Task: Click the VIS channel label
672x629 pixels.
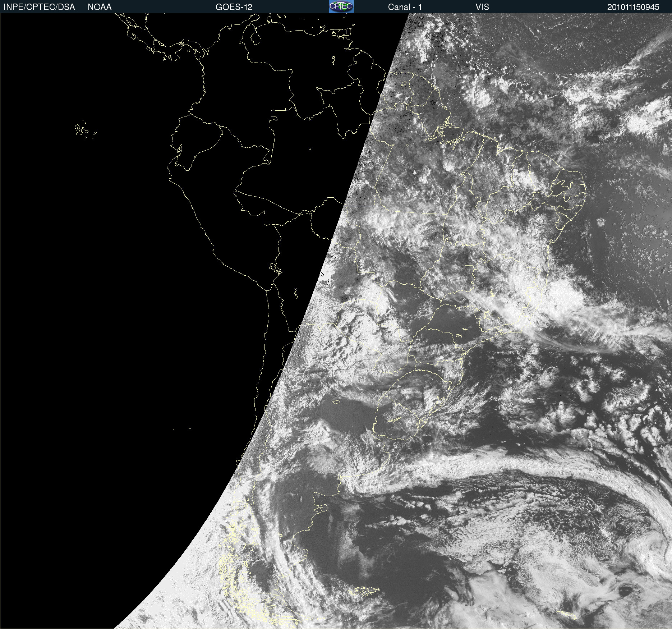Action: pos(482,7)
